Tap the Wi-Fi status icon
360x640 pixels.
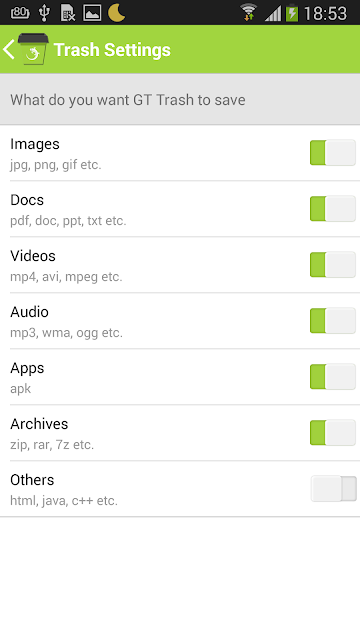click(248, 12)
